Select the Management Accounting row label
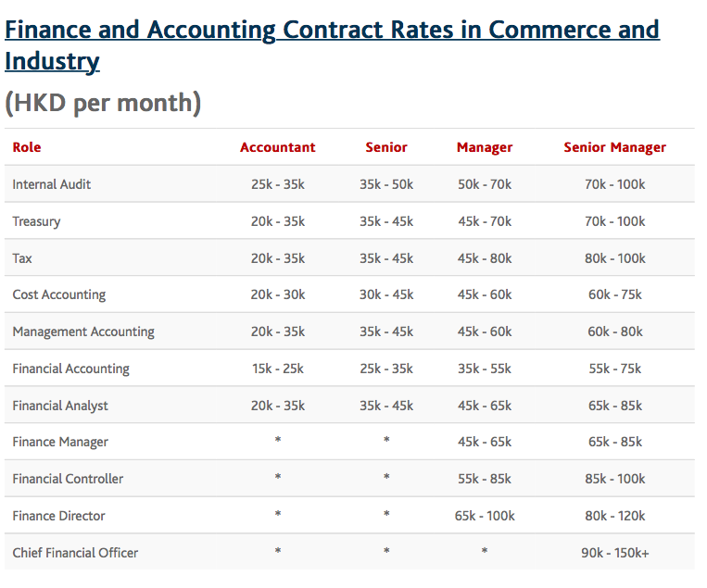 click(x=83, y=332)
